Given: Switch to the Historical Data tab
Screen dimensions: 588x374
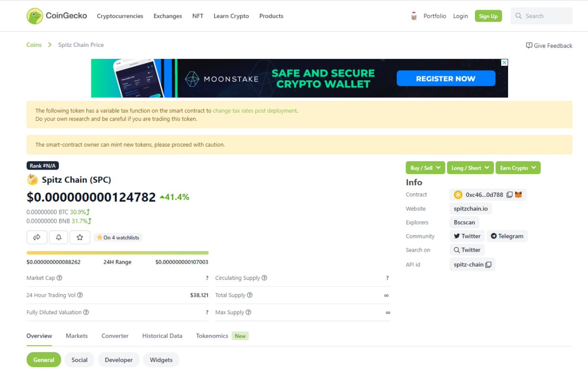Looking at the screenshot, I should [x=162, y=336].
